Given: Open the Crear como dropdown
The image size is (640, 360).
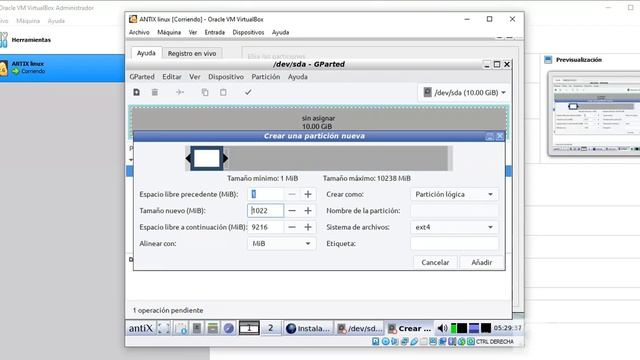Looking at the screenshot, I should 454,194.
